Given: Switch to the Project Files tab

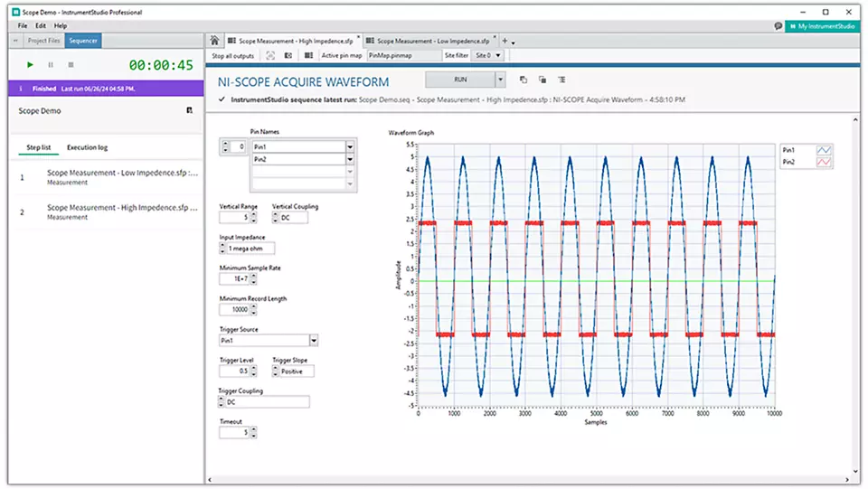Looking at the screenshot, I should (x=44, y=41).
